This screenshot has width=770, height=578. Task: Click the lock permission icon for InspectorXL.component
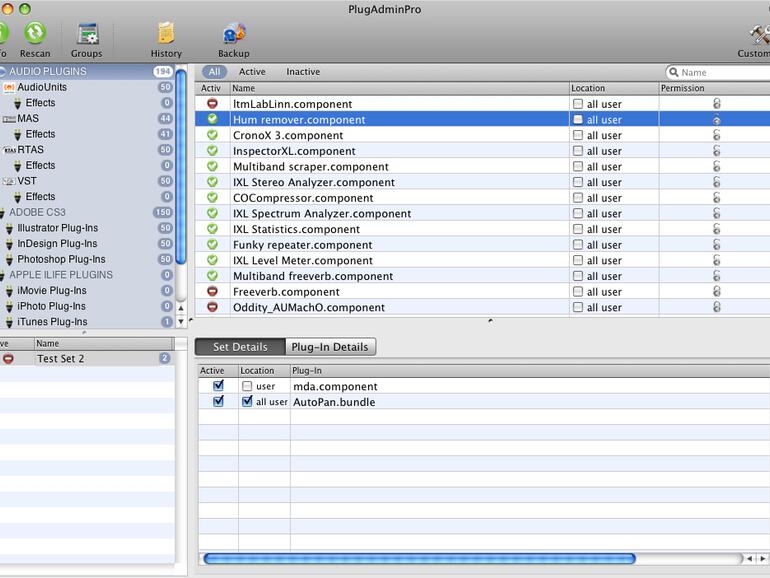[716, 151]
